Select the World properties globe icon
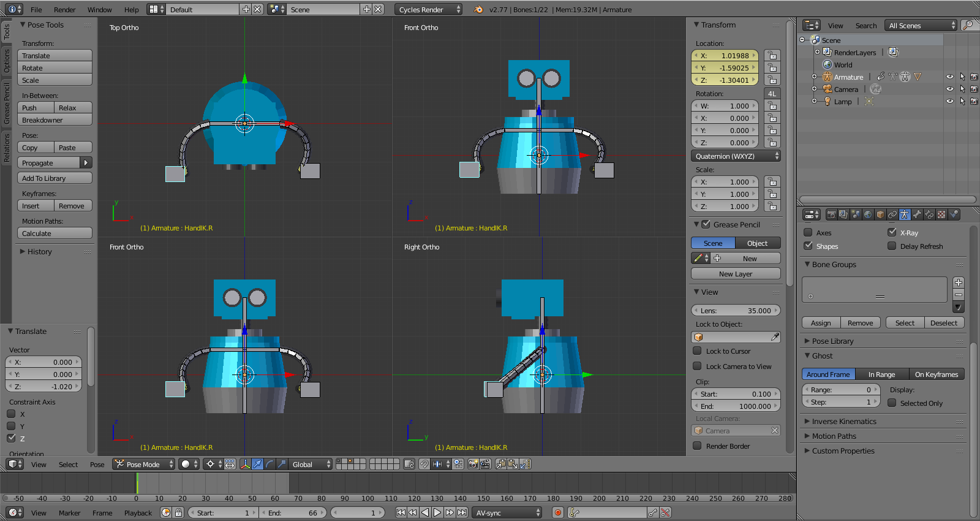This screenshot has width=980, height=521. pos(868,215)
